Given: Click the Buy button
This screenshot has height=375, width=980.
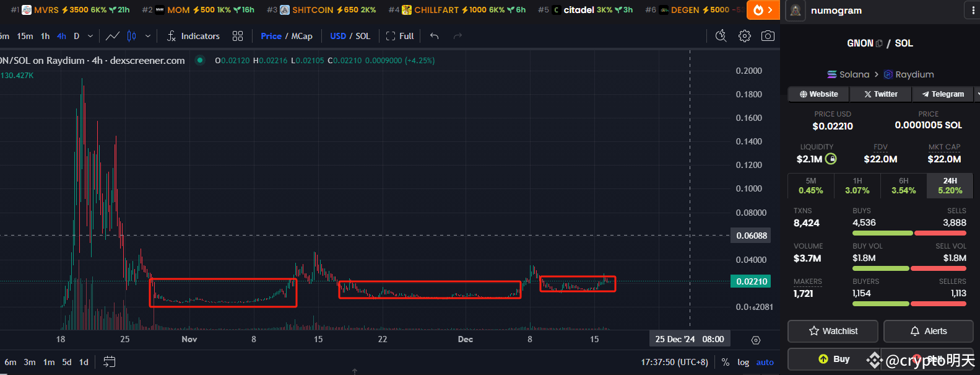Looking at the screenshot, I should 834,359.
